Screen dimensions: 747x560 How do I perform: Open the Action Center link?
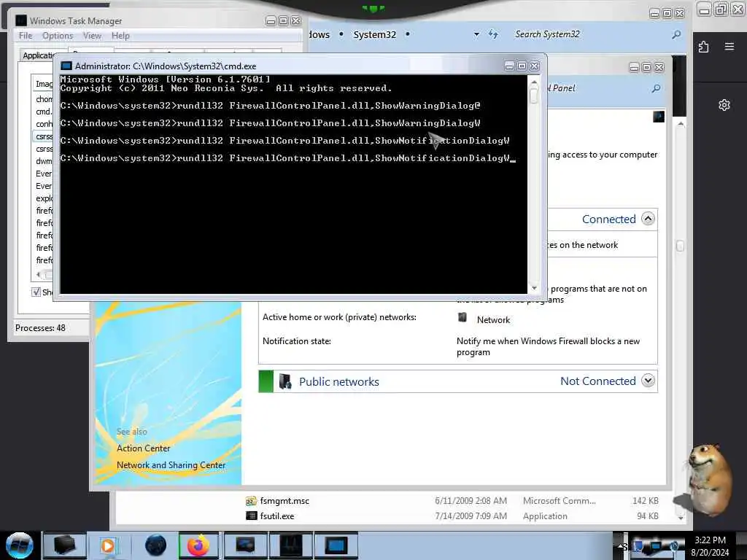point(144,448)
